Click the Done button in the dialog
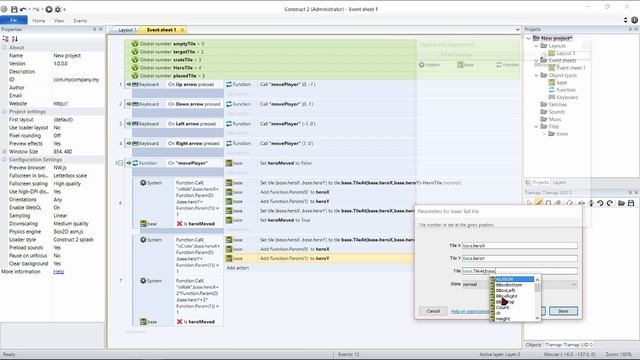This screenshot has width=640, height=360. click(563, 311)
